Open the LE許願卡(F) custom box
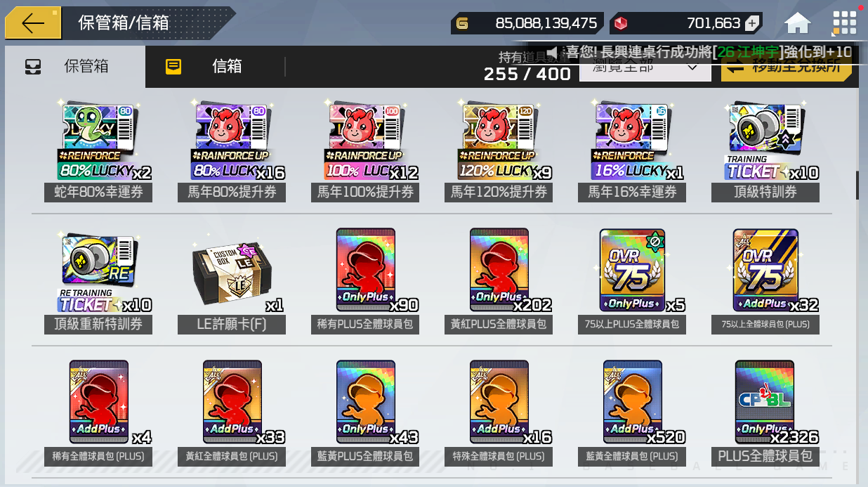 232,281
